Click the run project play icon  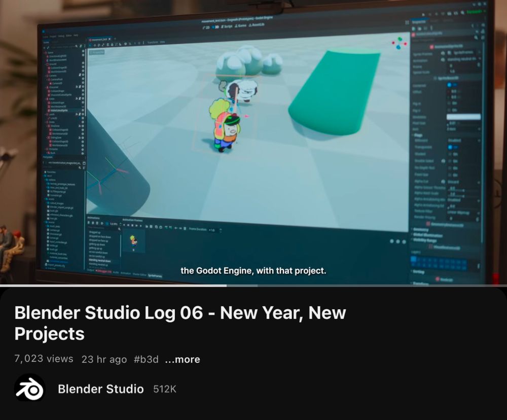point(423,15)
